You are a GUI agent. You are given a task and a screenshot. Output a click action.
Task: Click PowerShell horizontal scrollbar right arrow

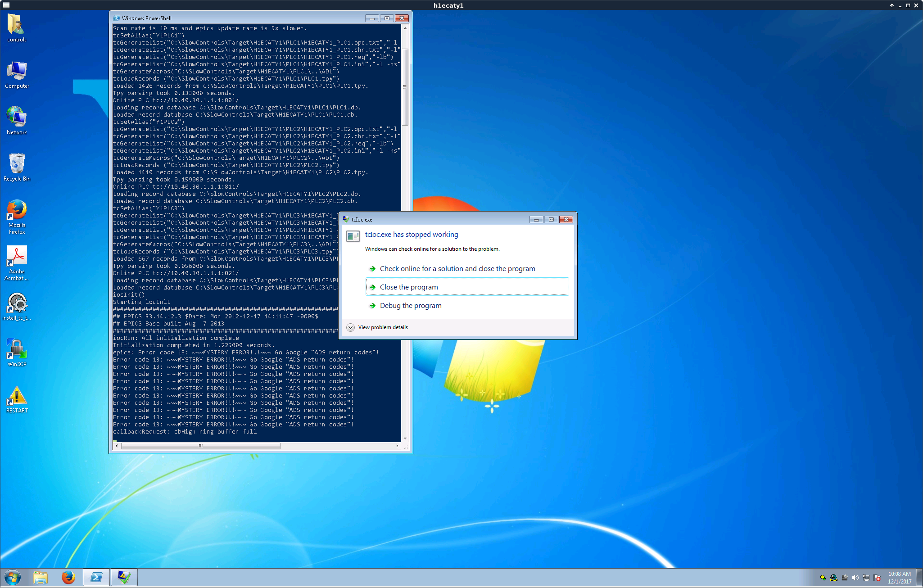tap(397, 446)
